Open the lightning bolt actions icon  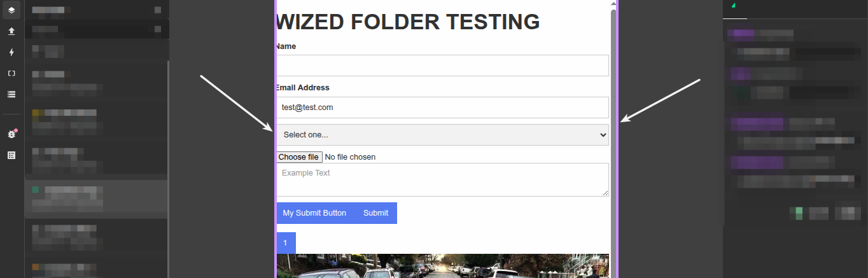pyautogui.click(x=11, y=52)
